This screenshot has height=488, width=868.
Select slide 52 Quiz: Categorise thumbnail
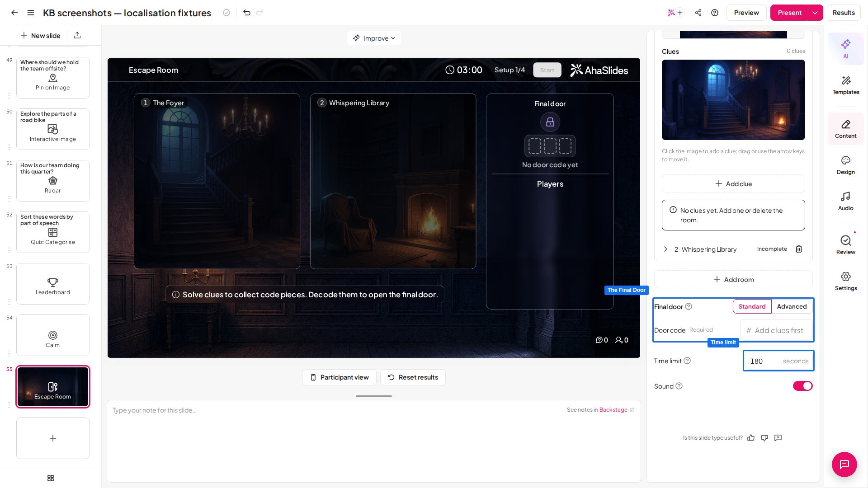click(53, 232)
